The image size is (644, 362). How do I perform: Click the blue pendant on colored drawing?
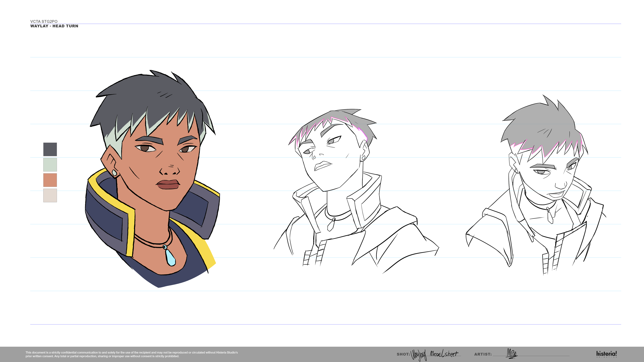(170, 257)
